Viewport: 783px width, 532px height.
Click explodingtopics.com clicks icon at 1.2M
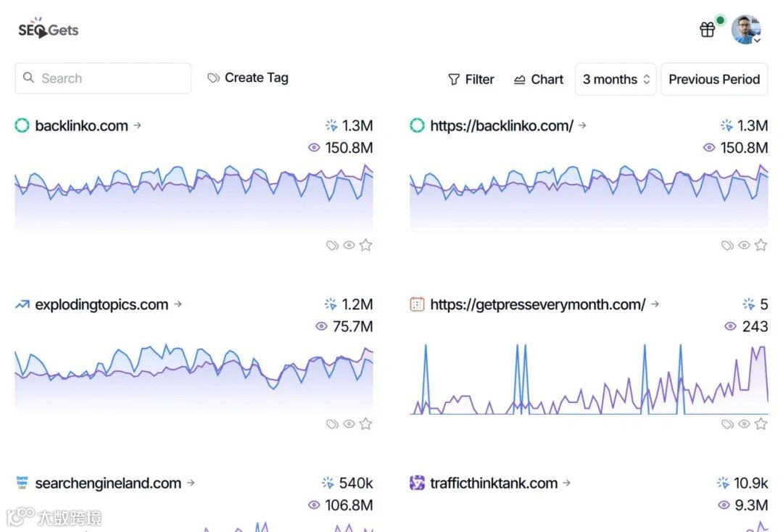[x=331, y=304]
